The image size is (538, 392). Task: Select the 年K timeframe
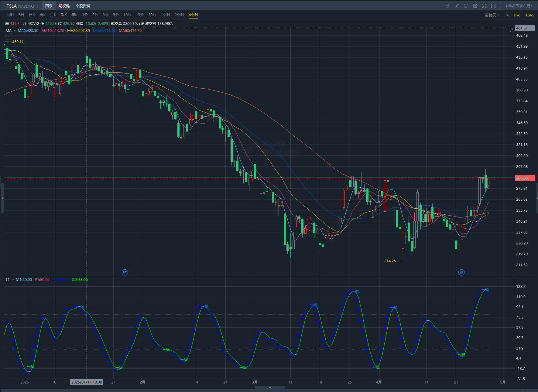tap(74, 15)
